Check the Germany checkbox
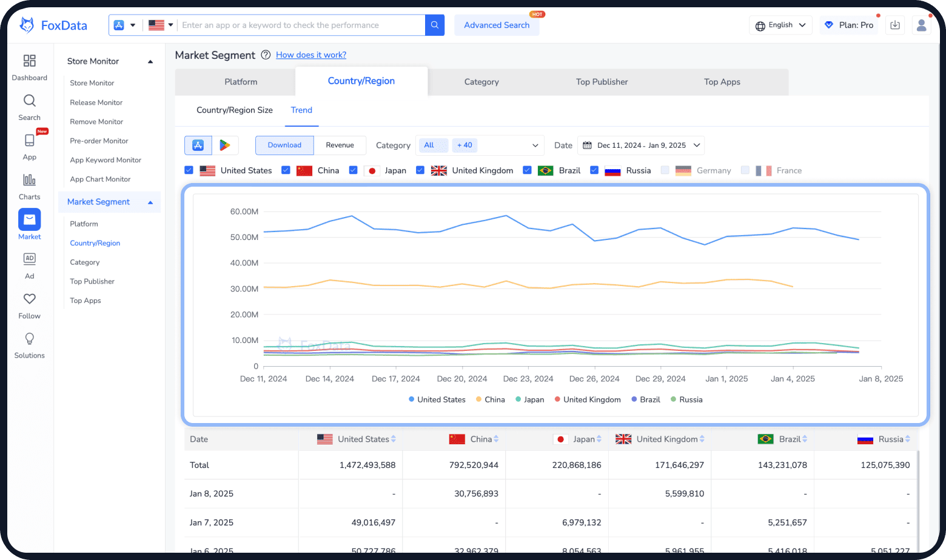The image size is (946, 560). [x=665, y=170]
